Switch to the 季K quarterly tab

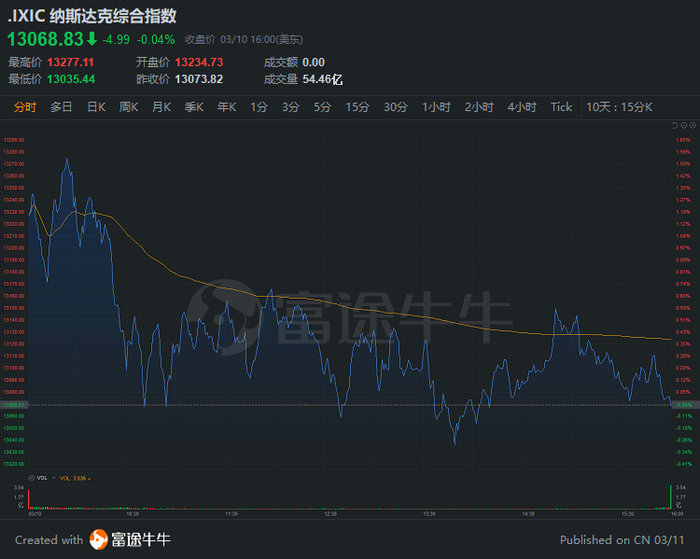click(194, 107)
